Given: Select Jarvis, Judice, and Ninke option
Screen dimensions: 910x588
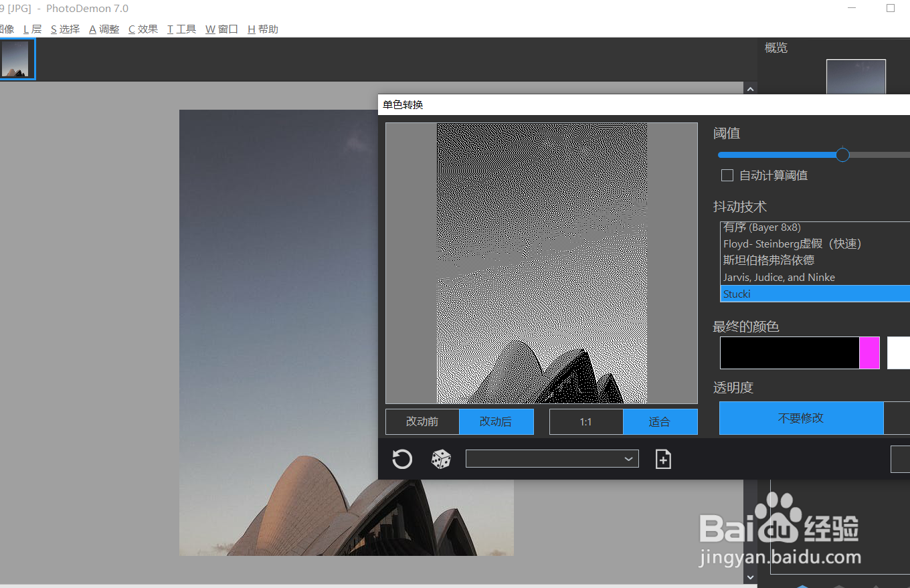Looking at the screenshot, I should 815,277.
